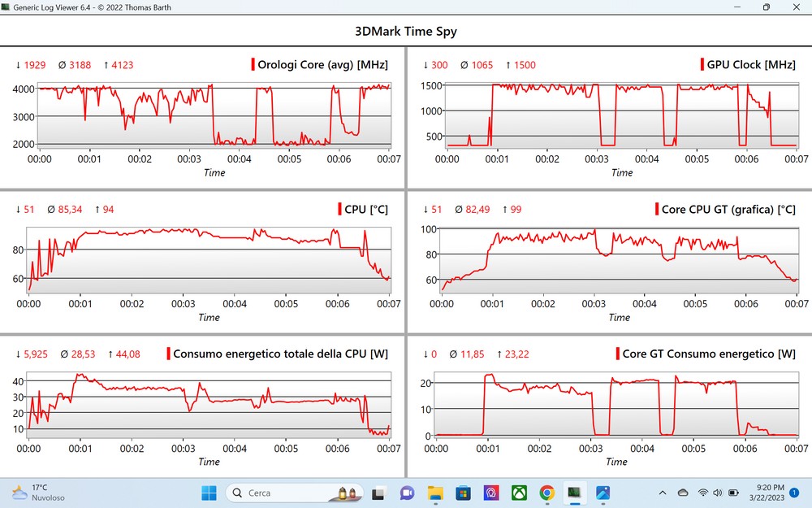Click inside the CPU total power plot

(x=209, y=405)
